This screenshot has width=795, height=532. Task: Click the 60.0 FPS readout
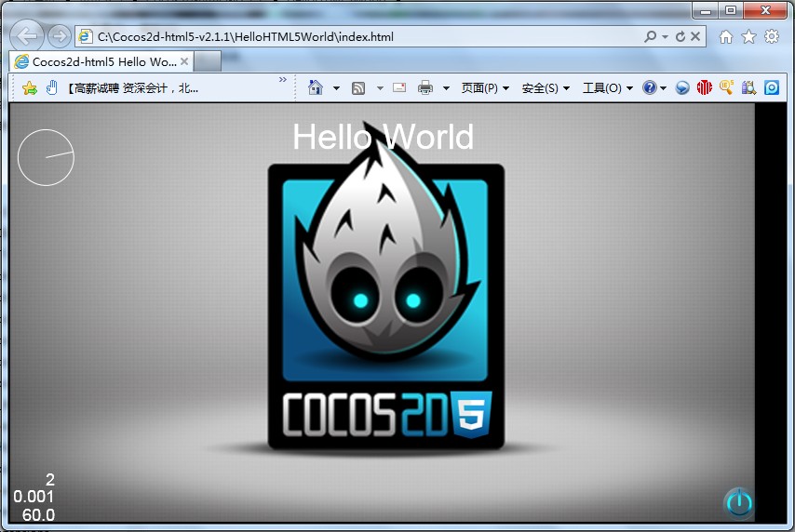click(38, 514)
